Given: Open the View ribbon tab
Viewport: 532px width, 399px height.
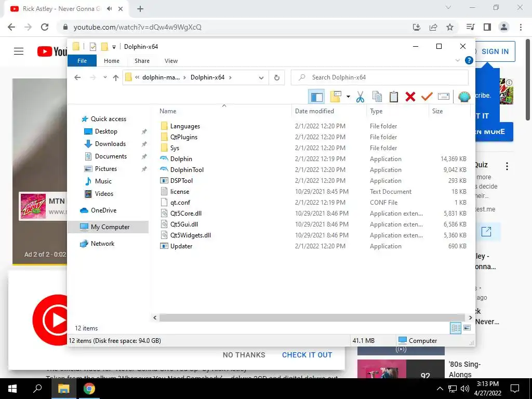Looking at the screenshot, I should coord(171,61).
